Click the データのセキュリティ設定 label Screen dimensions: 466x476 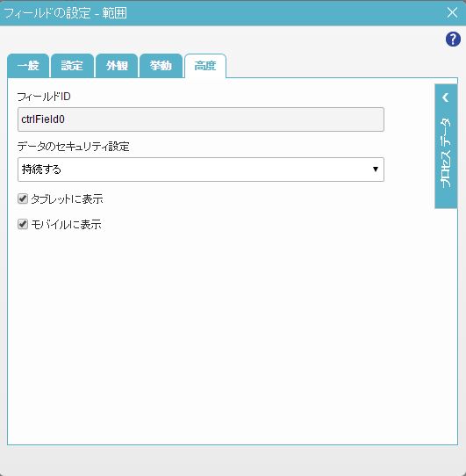click(x=74, y=147)
